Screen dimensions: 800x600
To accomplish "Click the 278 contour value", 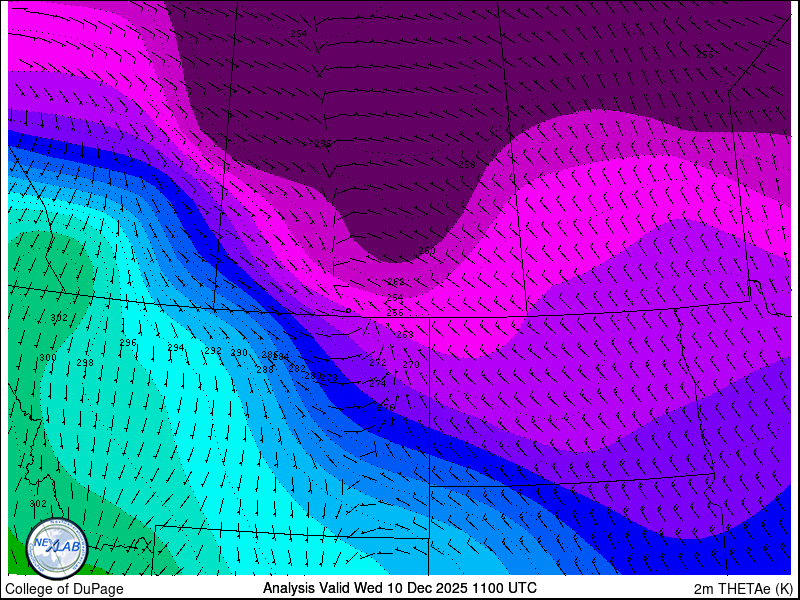I will 330,378.
